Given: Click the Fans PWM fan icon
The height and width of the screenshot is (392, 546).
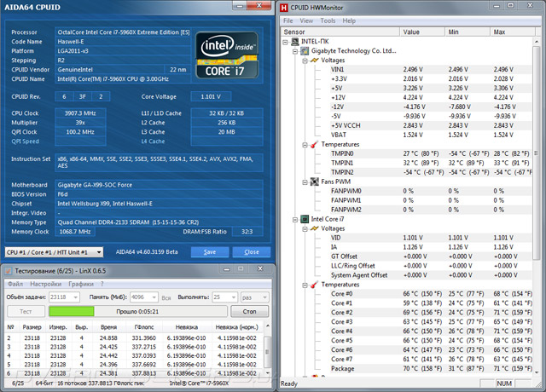Looking at the screenshot, I should coord(315,182).
